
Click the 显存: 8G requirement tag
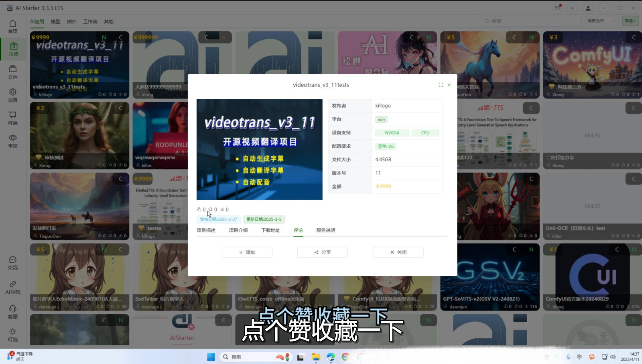pos(386,146)
